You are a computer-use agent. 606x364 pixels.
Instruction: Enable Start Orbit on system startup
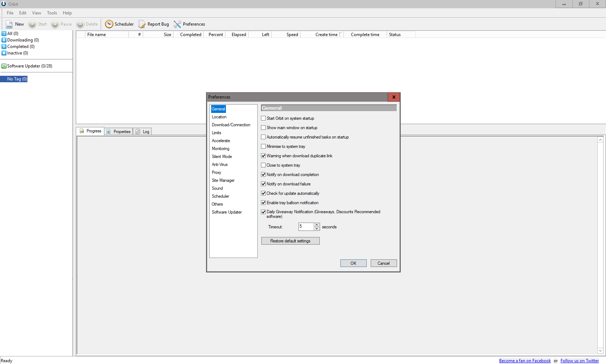click(x=263, y=118)
